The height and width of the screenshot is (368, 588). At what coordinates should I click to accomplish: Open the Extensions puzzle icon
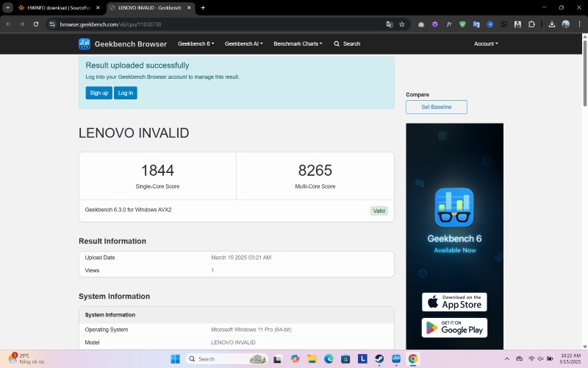531,24
